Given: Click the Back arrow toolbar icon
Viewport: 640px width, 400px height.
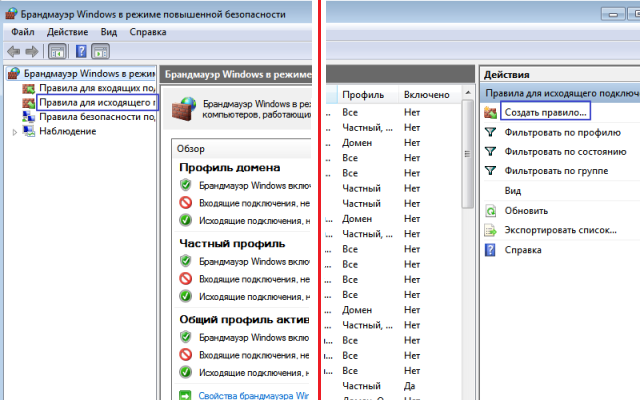Looking at the screenshot, I should pyautogui.click(x=13, y=51).
